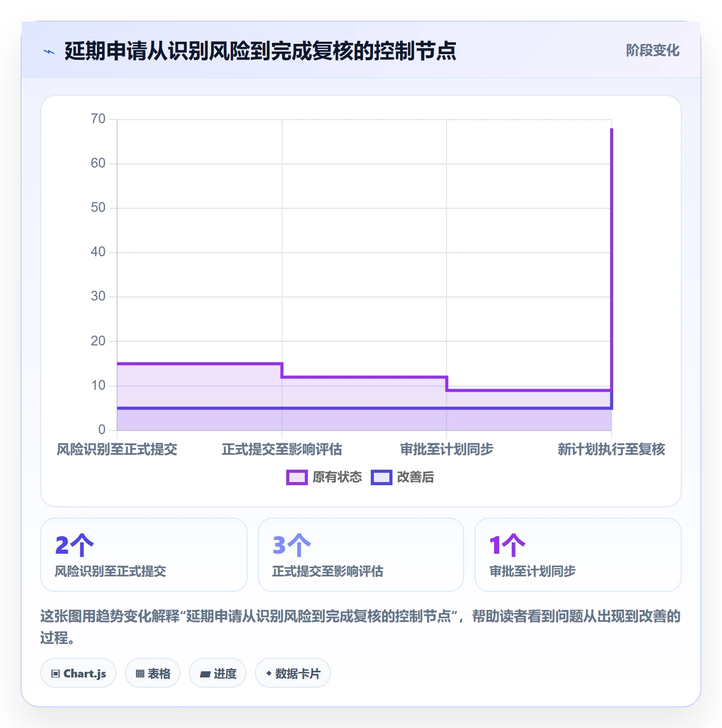Click the bar icon in the 进度 tag
Viewport: 722px width, 728px height.
[x=205, y=674]
